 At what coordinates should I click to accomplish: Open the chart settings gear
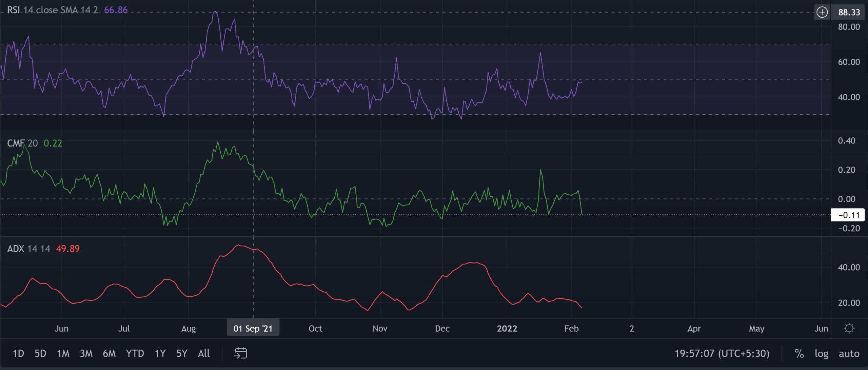[x=849, y=328]
